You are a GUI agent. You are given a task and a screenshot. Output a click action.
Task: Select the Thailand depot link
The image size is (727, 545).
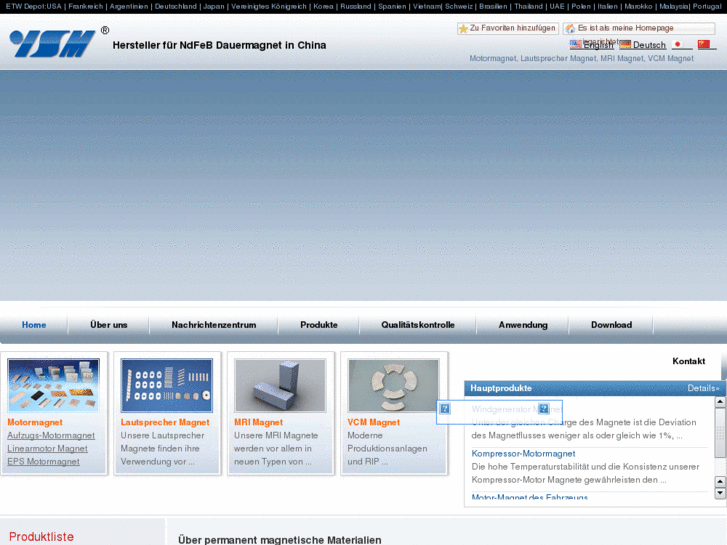[529, 6]
